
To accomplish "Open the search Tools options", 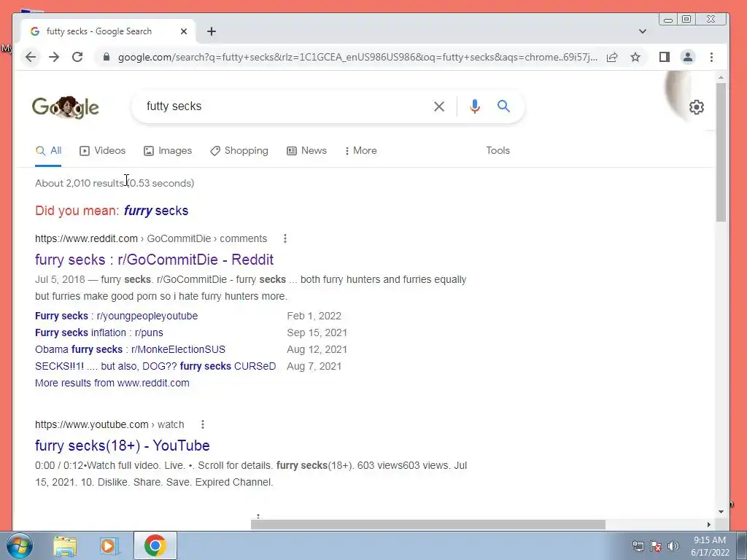I will click(498, 150).
